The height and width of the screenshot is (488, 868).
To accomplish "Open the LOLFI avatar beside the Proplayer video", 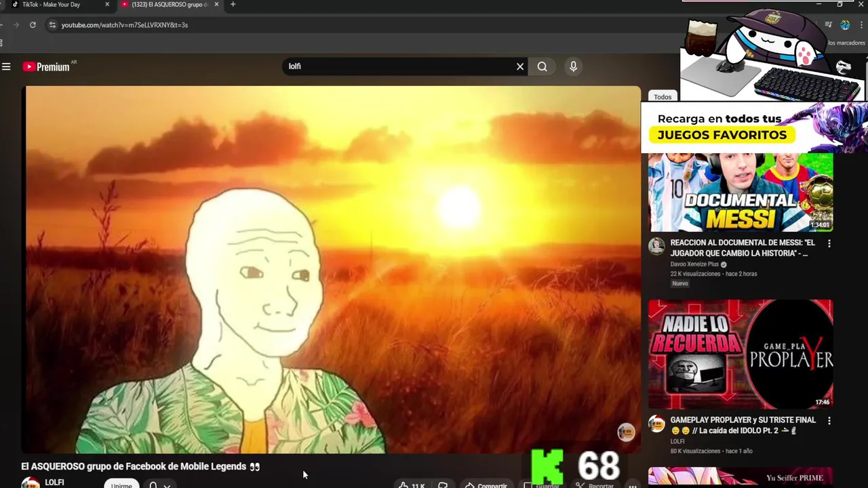I will click(656, 424).
